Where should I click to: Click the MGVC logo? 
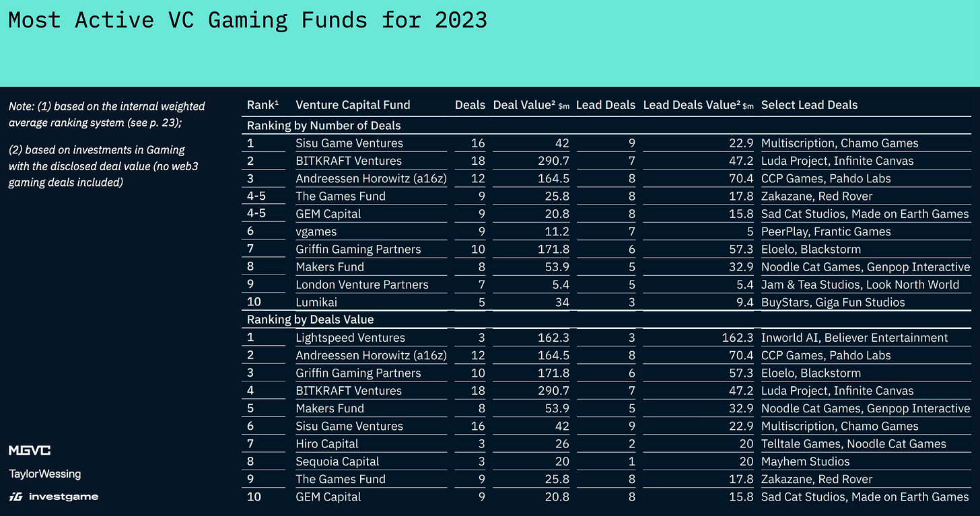tap(29, 451)
